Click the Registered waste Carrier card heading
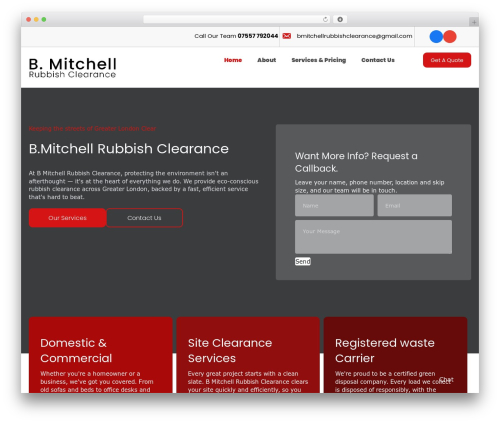Image resolution: width=500 pixels, height=423 pixels. [x=385, y=350]
